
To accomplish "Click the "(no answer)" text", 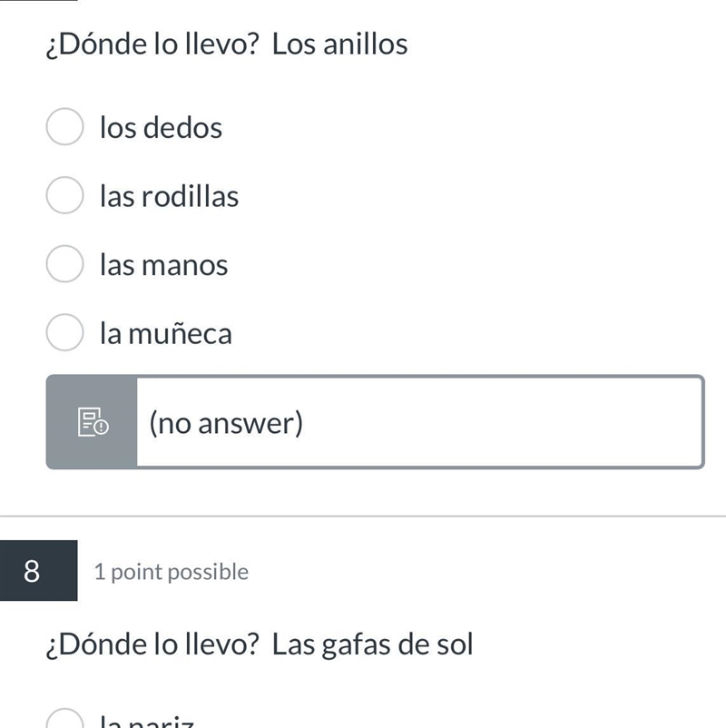I will pyautogui.click(x=226, y=423).
